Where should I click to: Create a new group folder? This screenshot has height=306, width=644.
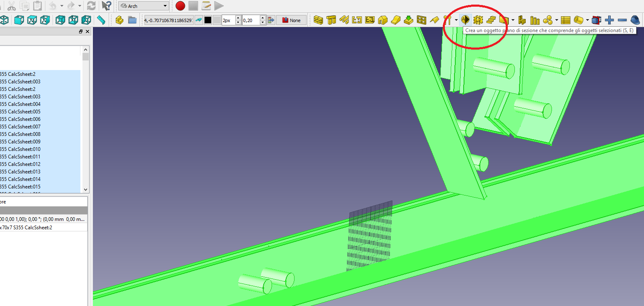pos(132,20)
